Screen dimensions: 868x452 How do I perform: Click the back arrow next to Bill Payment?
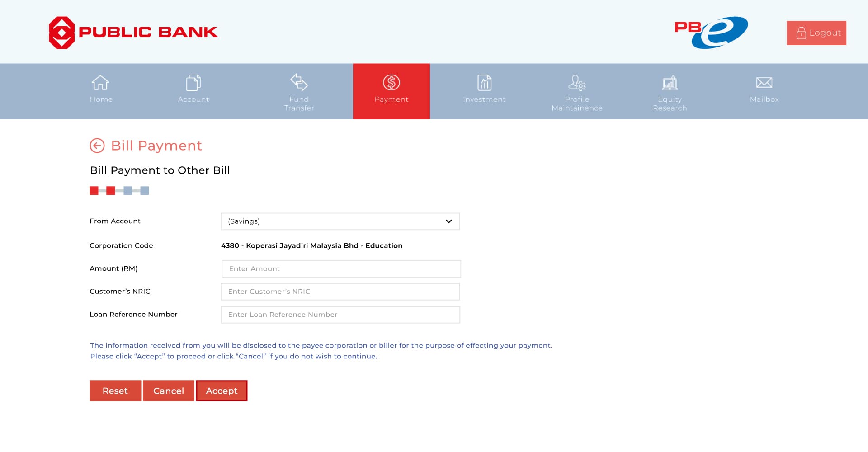97,146
